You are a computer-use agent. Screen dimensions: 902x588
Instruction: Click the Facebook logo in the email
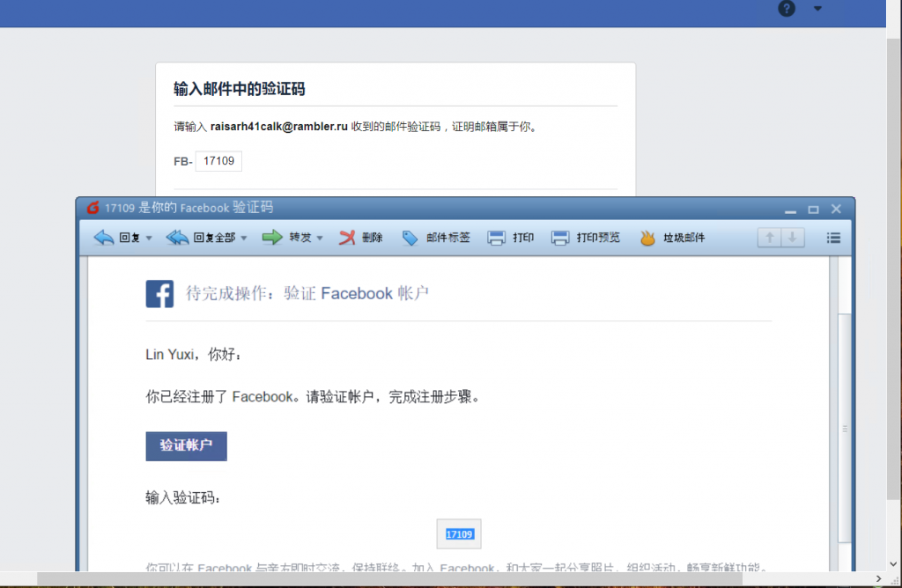point(159,294)
